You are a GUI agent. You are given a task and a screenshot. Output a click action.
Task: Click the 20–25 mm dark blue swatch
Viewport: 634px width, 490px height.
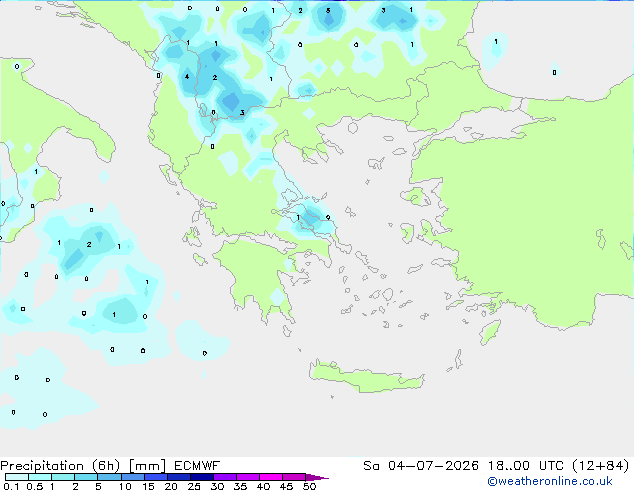[179, 477]
